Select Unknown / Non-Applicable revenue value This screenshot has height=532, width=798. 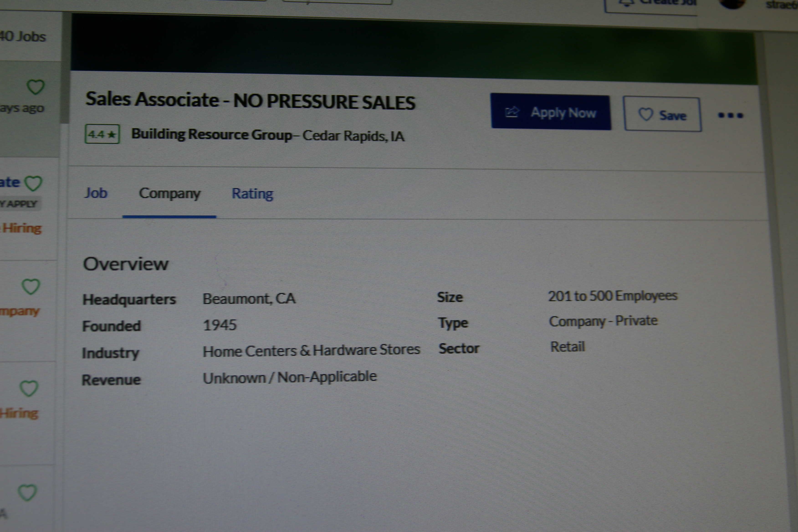[290, 378]
